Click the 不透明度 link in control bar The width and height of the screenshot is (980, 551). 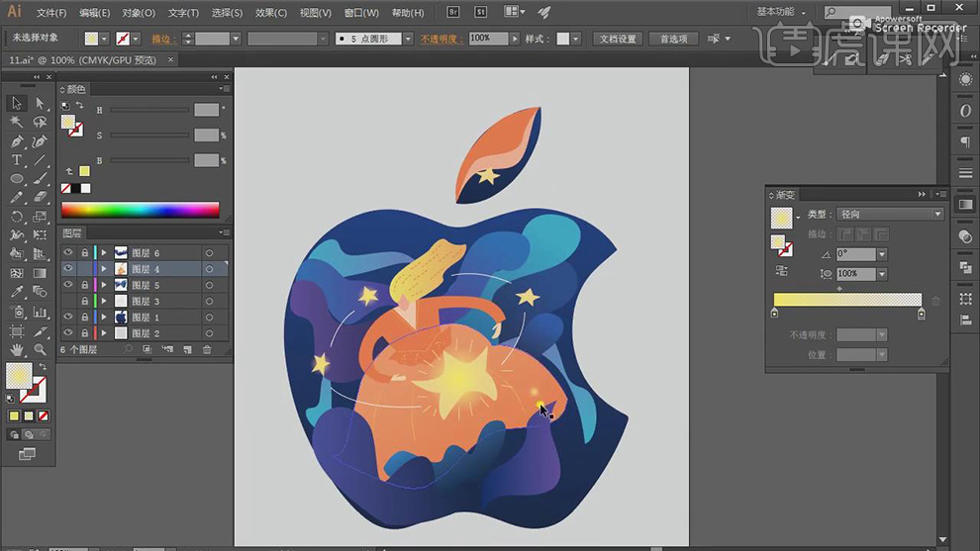pyautogui.click(x=441, y=39)
